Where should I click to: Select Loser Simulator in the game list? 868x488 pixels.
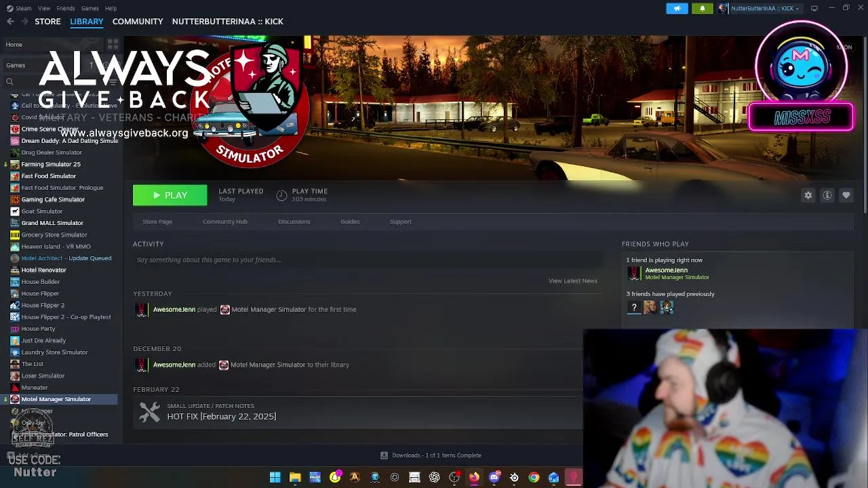(x=43, y=375)
